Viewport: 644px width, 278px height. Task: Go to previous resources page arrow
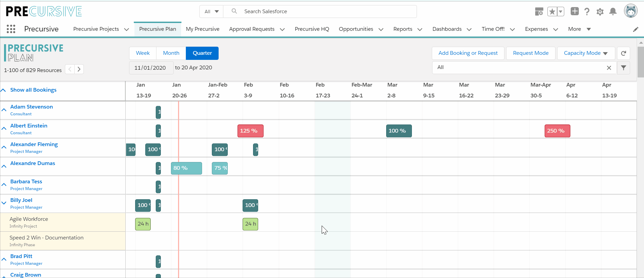pyautogui.click(x=70, y=69)
